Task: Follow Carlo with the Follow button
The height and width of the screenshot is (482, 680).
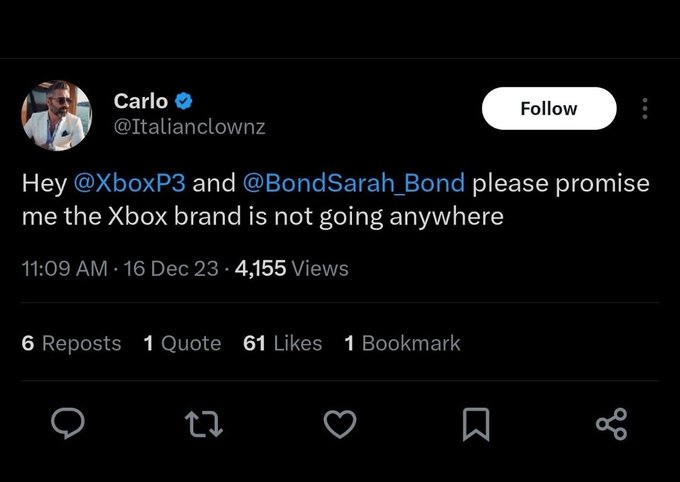Action: 549,108
